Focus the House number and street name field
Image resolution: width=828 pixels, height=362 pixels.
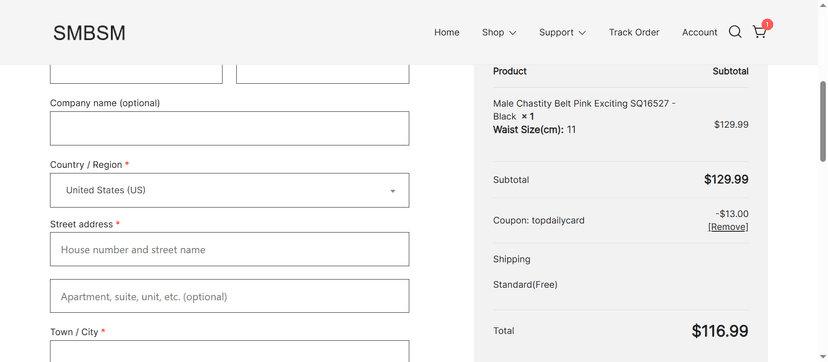coord(230,249)
